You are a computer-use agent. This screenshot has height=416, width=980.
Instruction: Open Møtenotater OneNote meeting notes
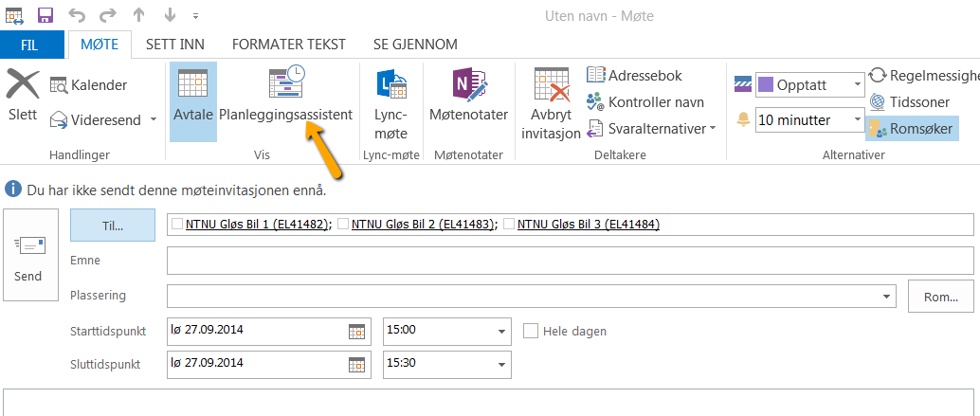click(469, 95)
